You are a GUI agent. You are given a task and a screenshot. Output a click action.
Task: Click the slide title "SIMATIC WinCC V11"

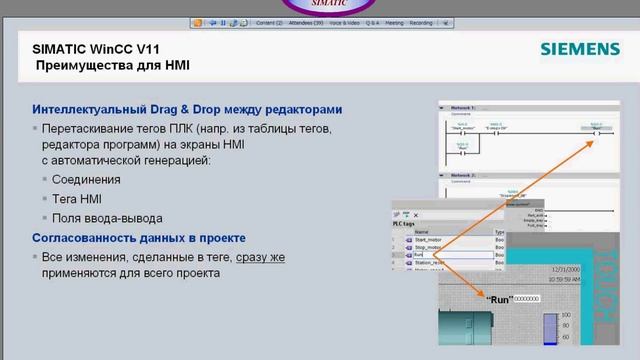tap(96, 49)
